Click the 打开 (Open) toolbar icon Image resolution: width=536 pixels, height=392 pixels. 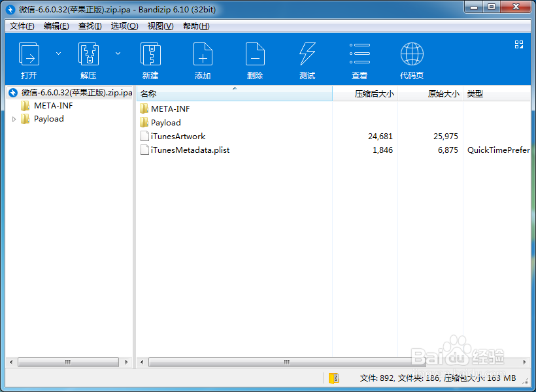pyautogui.click(x=29, y=54)
